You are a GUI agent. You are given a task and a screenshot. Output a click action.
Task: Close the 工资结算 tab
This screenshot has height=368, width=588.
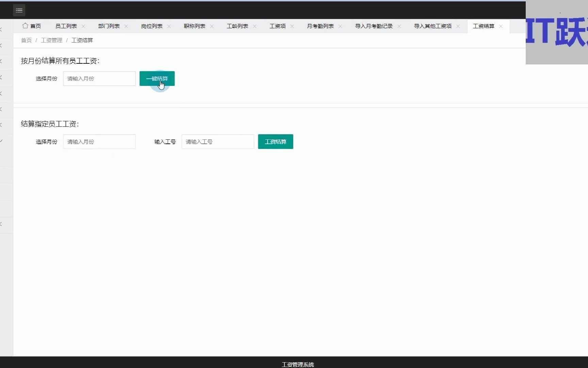click(501, 26)
